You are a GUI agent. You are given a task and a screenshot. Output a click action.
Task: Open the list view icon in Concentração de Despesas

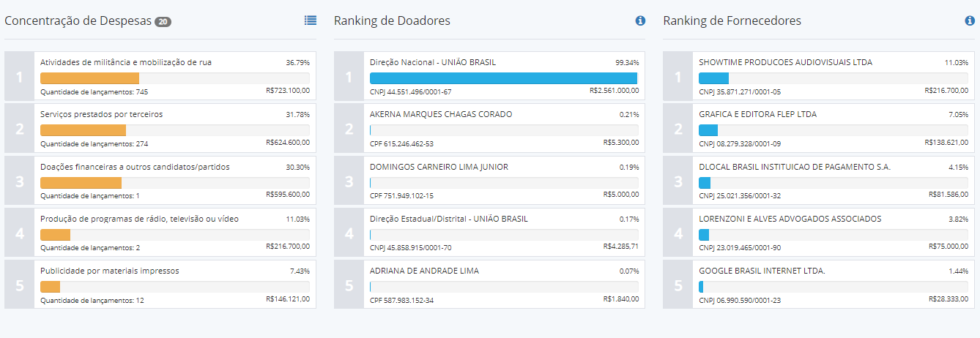[x=311, y=20]
